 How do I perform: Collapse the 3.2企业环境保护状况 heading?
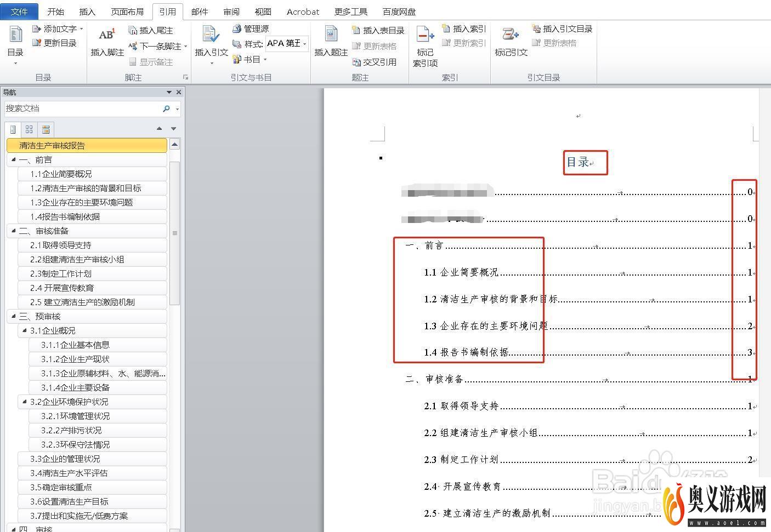(x=25, y=402)
